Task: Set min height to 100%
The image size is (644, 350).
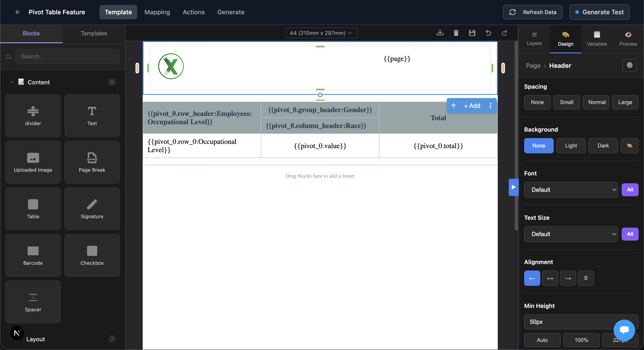Action: [x=581, y=340]
